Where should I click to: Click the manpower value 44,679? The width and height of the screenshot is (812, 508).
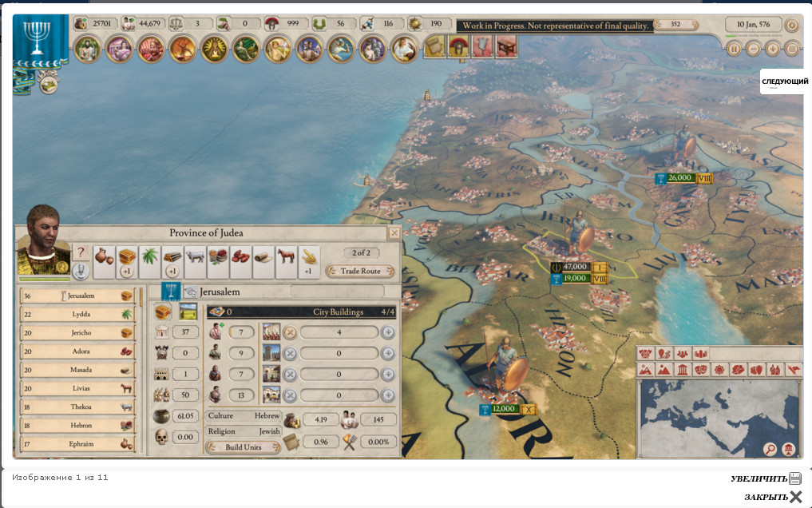click(x=149, y=24)
